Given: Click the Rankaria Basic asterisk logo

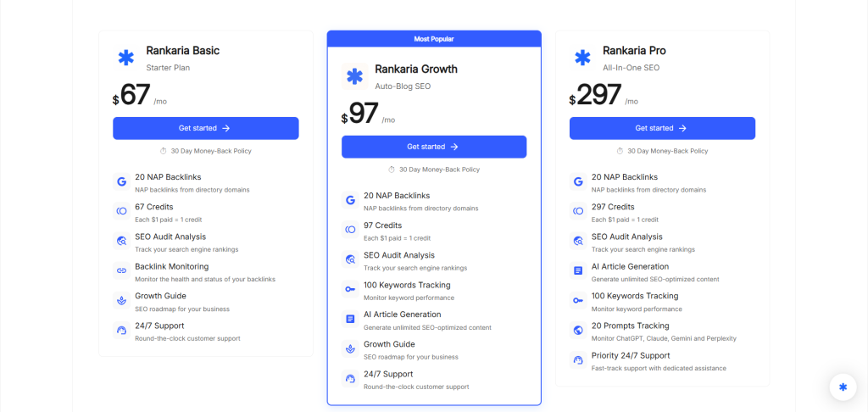Looking at the screenshot, I should coord(126,58).
